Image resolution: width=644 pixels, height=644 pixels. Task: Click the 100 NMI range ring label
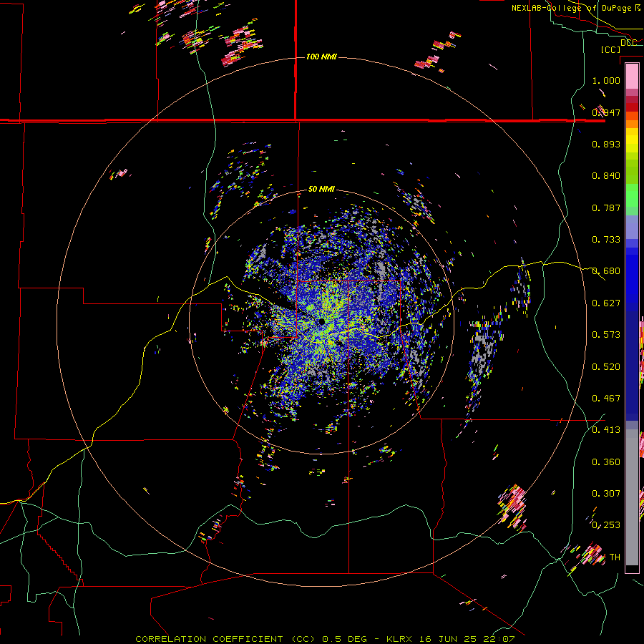tap(321, 57)
